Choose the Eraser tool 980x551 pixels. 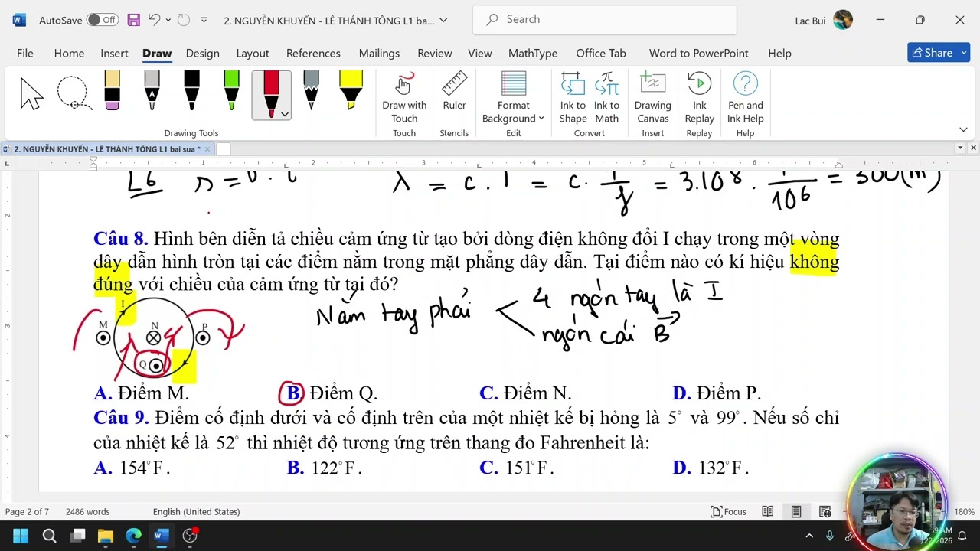click(112, 91)
